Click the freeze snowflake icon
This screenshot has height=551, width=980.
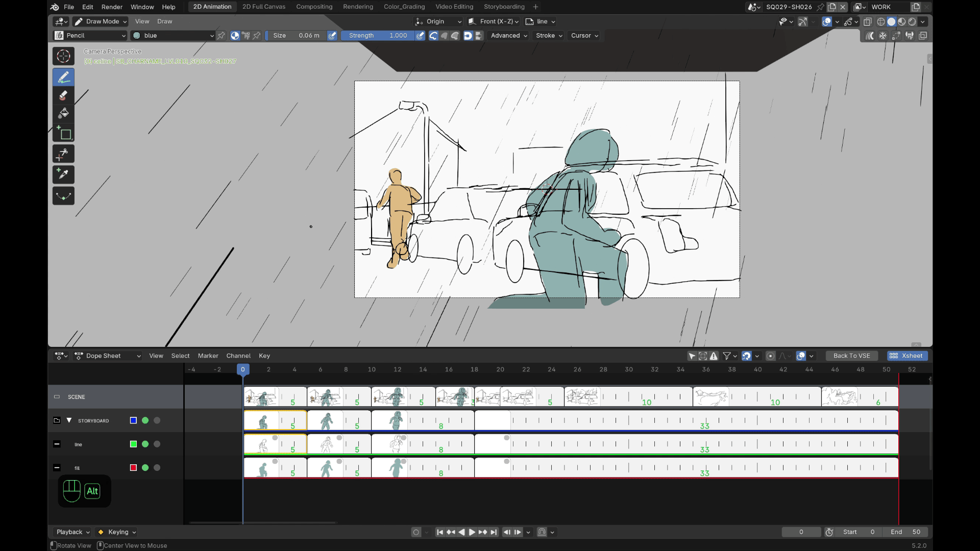883,36
